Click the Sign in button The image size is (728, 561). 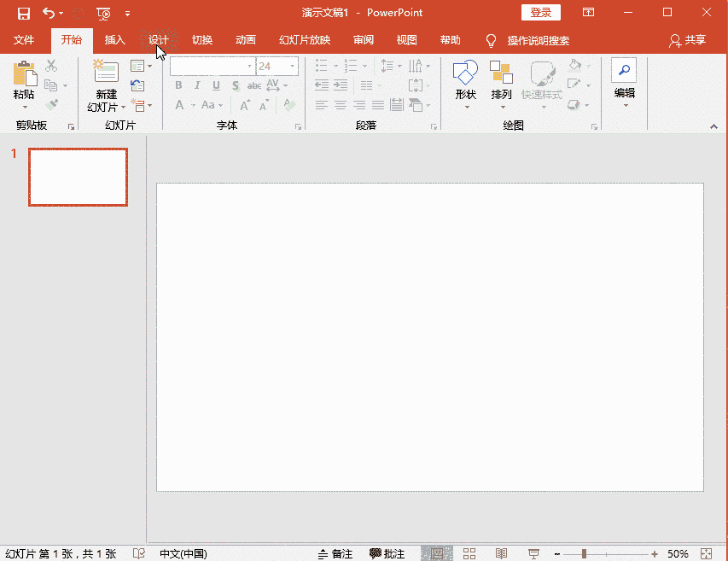pyautogui.click(x=541, y=13)
